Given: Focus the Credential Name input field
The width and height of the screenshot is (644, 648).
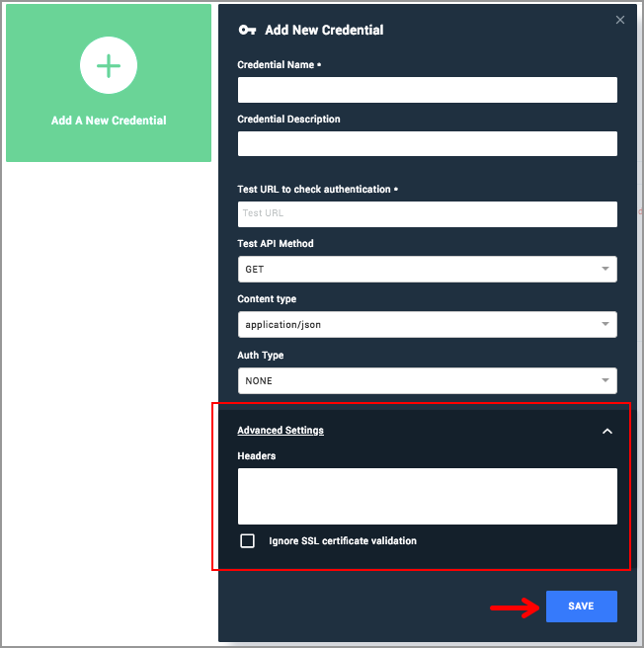Looking at the screenshot, I should (428, 90).
